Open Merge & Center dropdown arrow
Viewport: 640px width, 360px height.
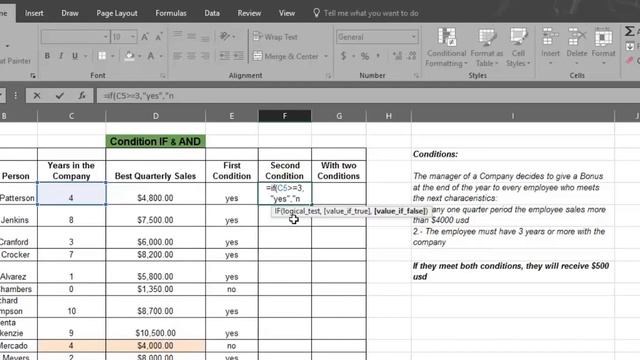click(x=326, y=56)
